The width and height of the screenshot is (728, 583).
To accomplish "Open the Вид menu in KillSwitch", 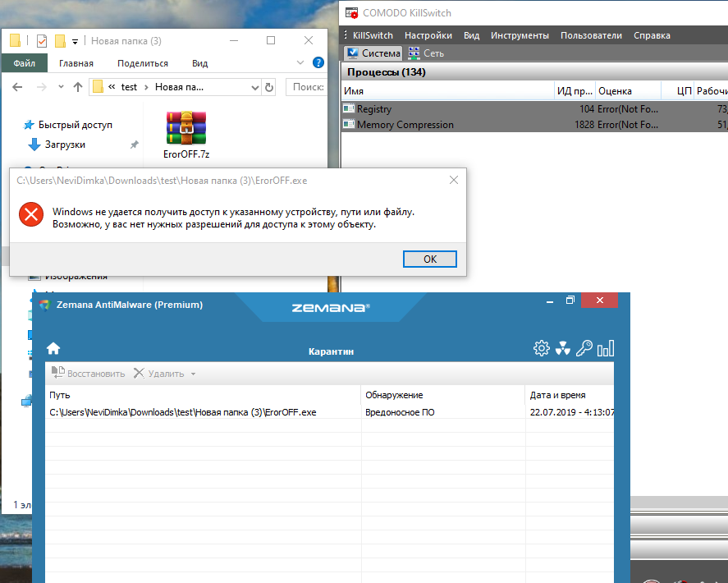I will point(471,35).
